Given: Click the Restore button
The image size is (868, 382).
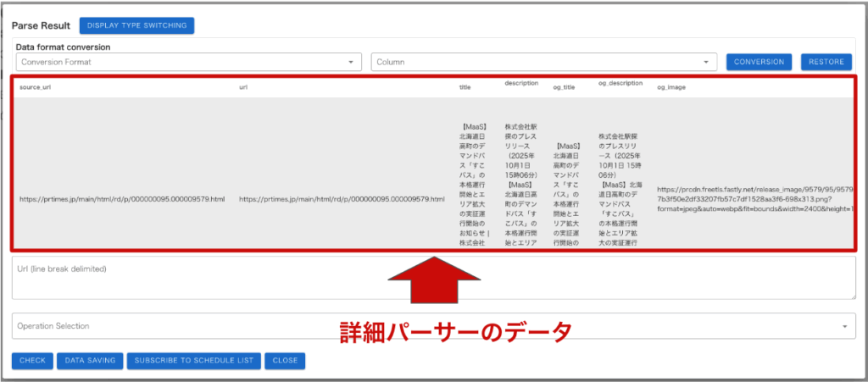Looking at the screenshot, I should pos(826,62).
